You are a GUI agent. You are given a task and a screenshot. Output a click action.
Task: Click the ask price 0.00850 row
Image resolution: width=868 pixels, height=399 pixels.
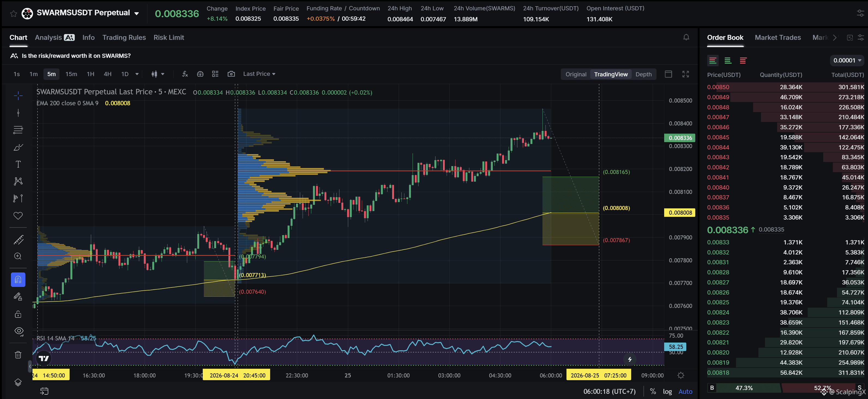click(x=785, y=87)
